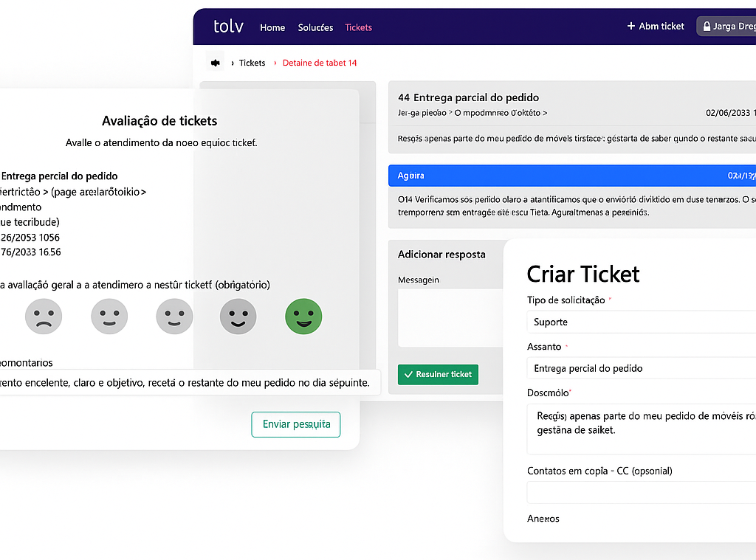Open the Tickets breadcrumb link
The image size is (756, 560).
(252, 63)
